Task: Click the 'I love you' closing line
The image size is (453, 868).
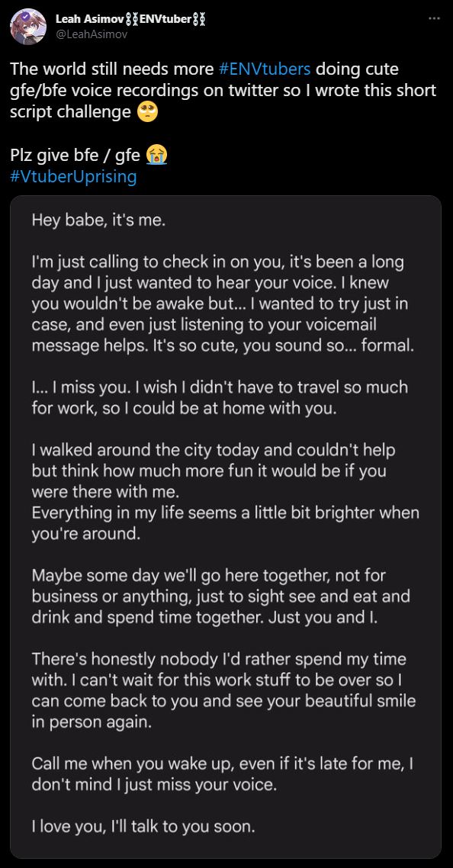Action: [x=143, y=827]
